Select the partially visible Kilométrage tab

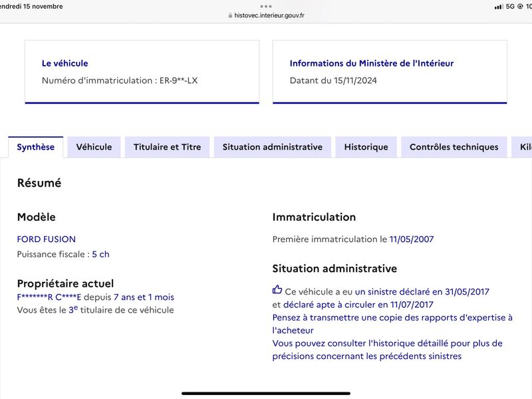[x=522, y=147]
